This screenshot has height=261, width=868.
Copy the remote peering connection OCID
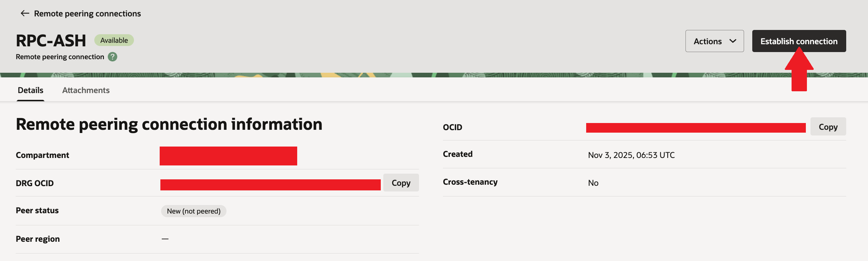tap(828, 127)
